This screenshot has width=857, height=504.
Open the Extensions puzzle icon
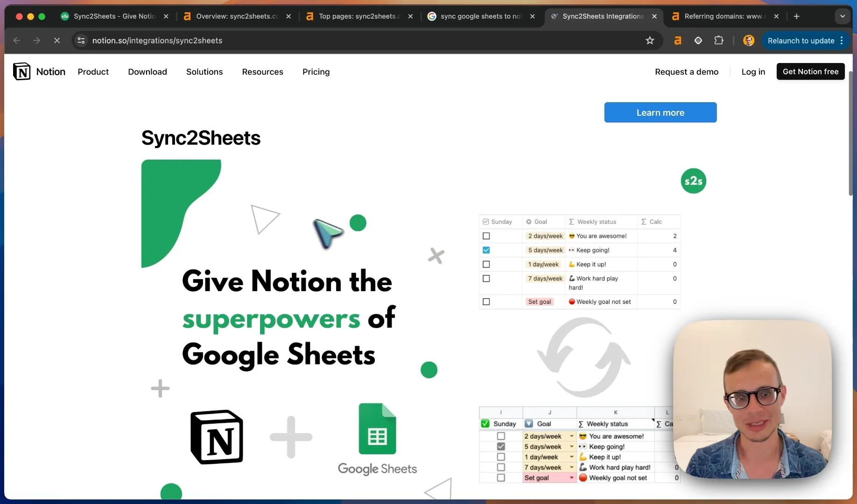(x=719, y=41)
